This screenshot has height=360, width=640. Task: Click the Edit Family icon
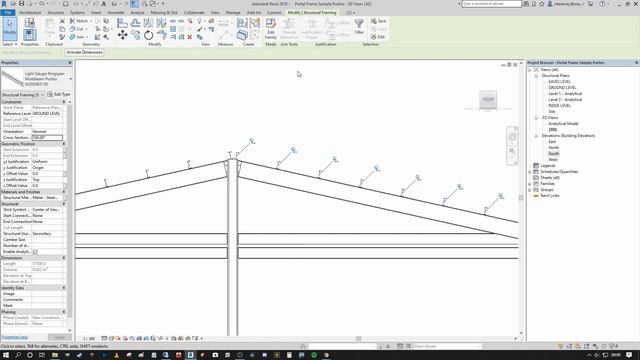click(x=271, y=24)
